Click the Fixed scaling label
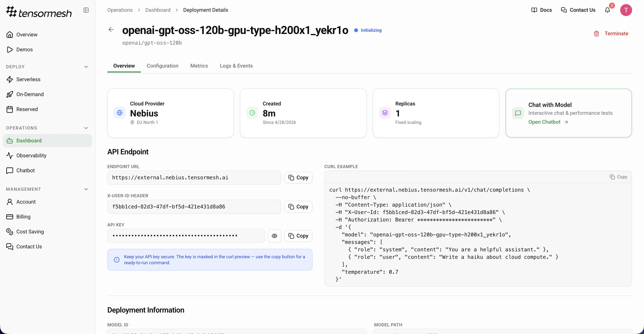Screen dimensions: 644x334 (408, 122)
